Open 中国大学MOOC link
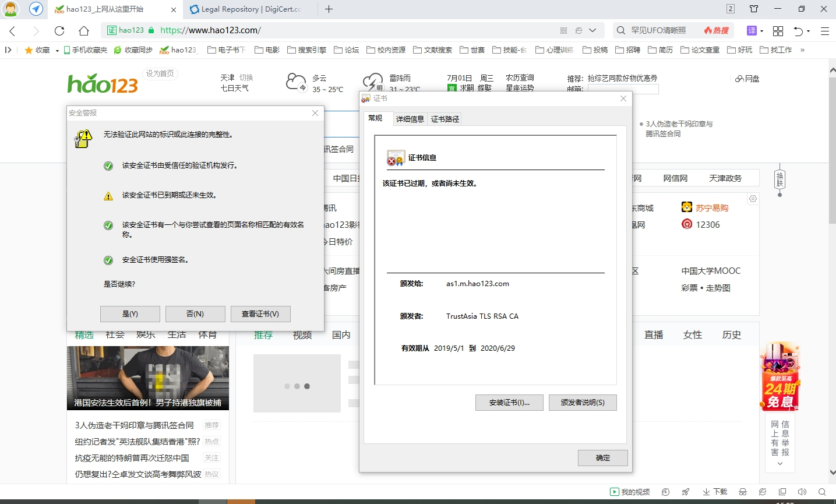This screenshot has height=504, width=836. tap(711, 271)
